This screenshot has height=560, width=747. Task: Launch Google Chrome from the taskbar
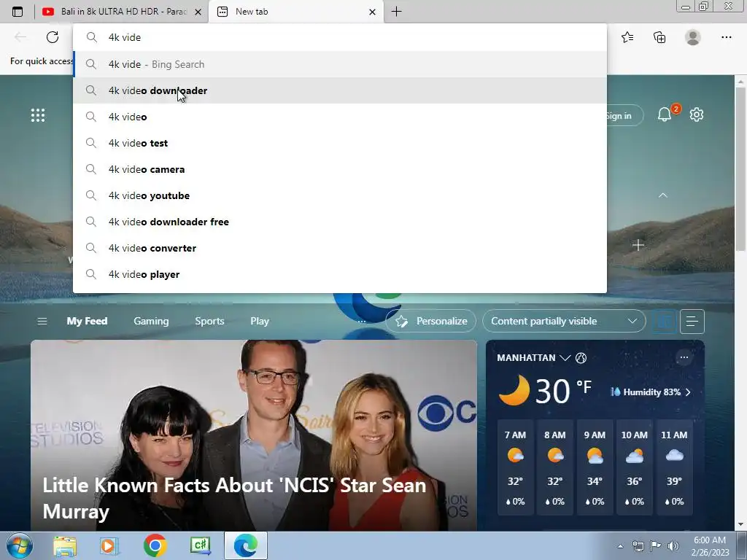click(155, 545)
